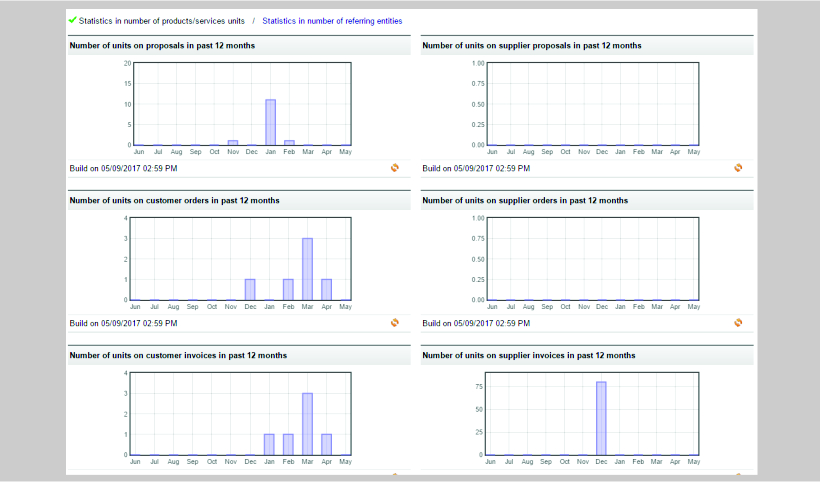This screenshot has width=820, height=482.
Task: Open Statistics in number of referring entities
Action: [332, 21]
